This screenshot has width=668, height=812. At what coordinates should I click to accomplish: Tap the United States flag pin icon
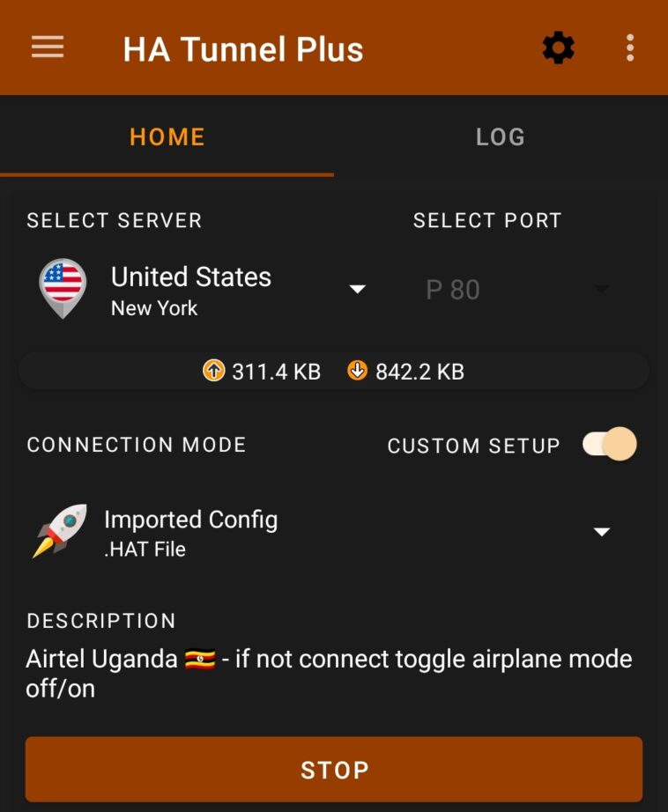click(x=63, y=288)
